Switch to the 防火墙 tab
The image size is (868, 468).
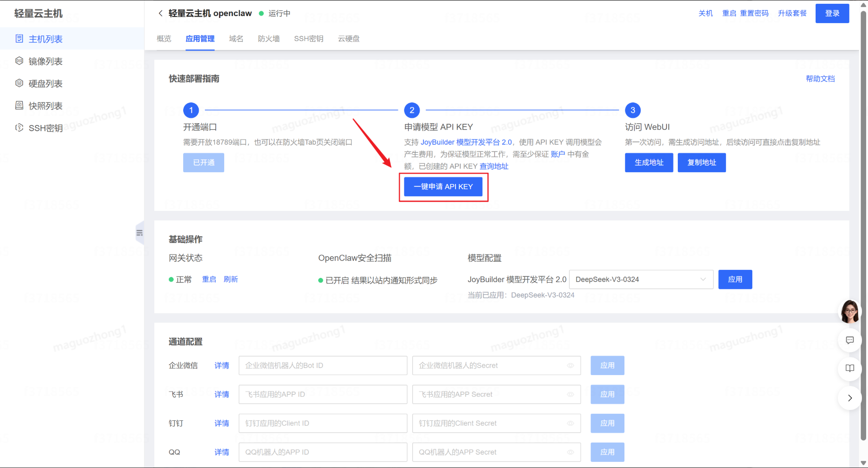point(269,39)
